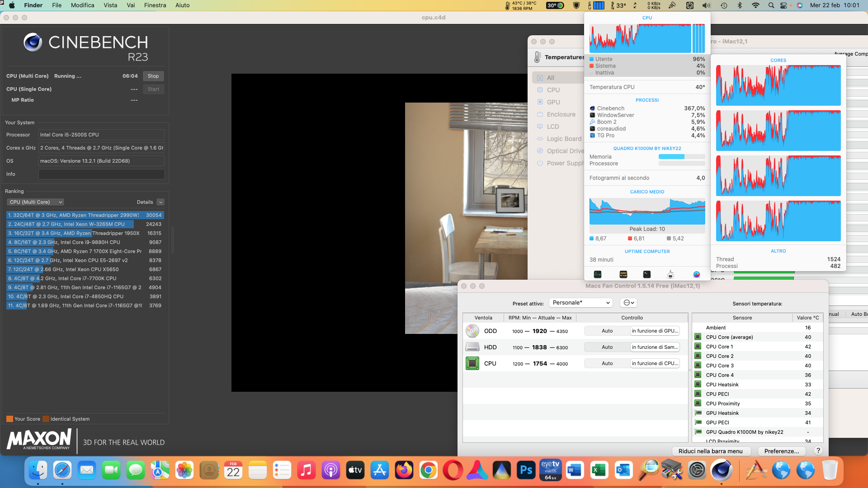Select GPU in the Temperatures sidebar
Screen dimensions: 868x488
coord(553,102)
